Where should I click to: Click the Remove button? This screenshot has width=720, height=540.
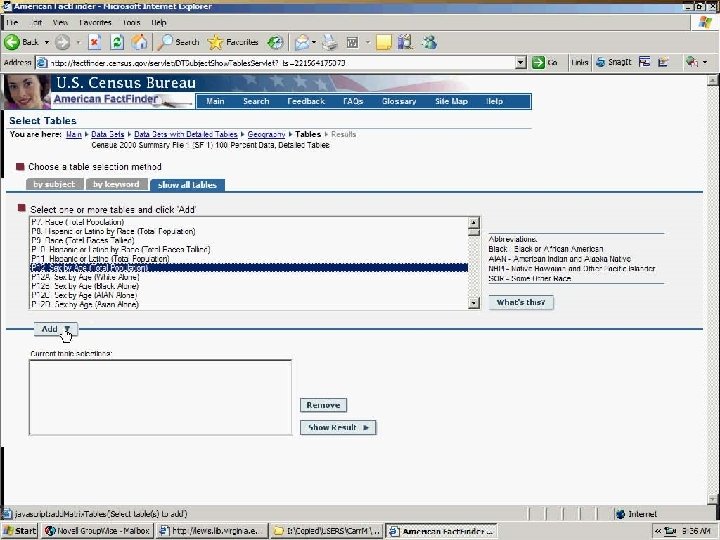click(323, 405)
